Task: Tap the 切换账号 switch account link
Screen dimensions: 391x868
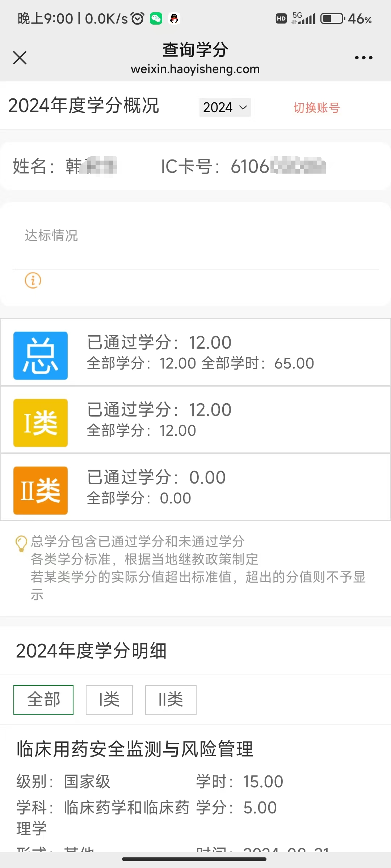Action: click(x=316, y=107)
